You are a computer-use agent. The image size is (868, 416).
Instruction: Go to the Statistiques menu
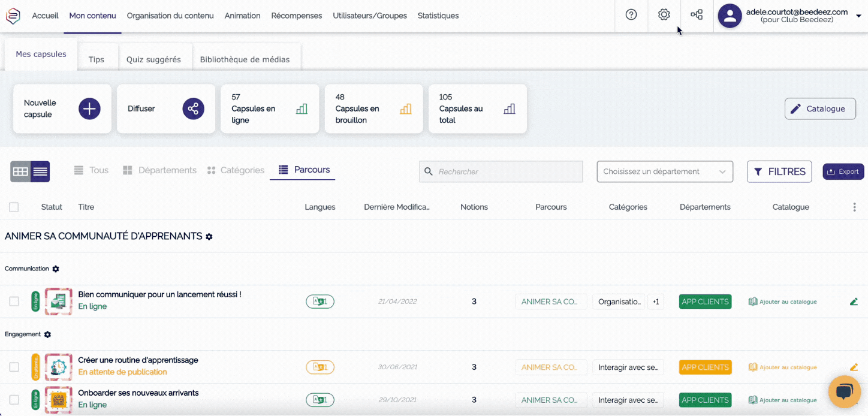point(438,16)
